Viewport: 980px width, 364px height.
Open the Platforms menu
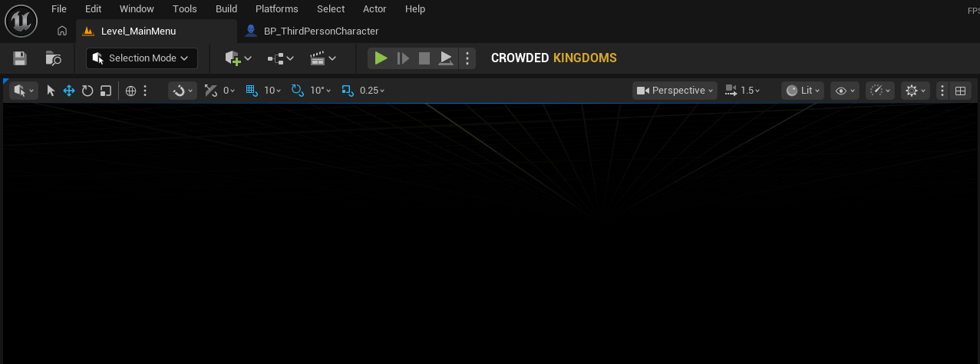277,9
